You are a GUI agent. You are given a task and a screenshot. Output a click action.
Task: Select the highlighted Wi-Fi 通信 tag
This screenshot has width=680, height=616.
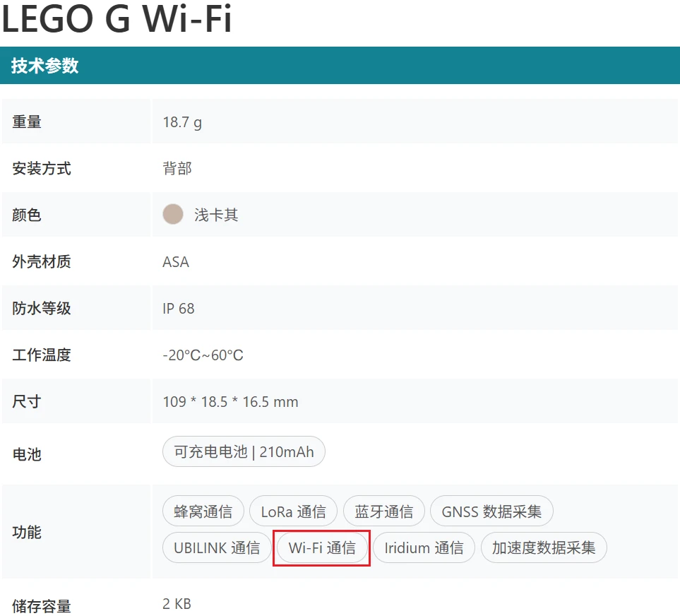(x=322, y=547)
